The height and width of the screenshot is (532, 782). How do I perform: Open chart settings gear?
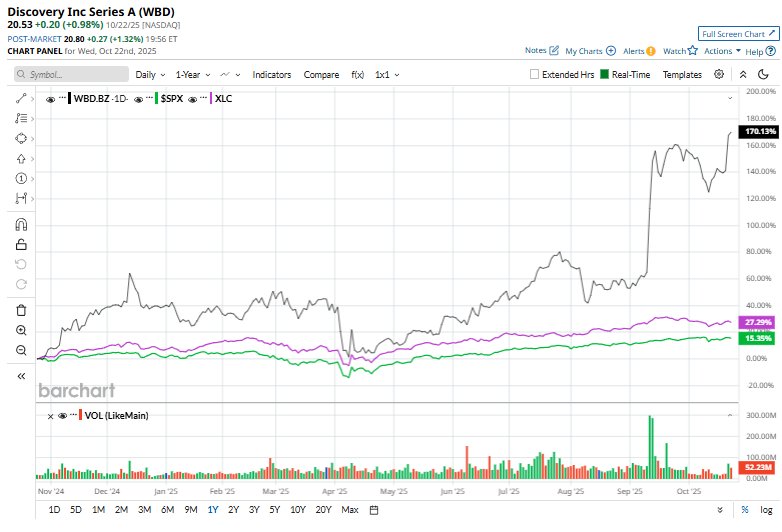click(719, 74)
